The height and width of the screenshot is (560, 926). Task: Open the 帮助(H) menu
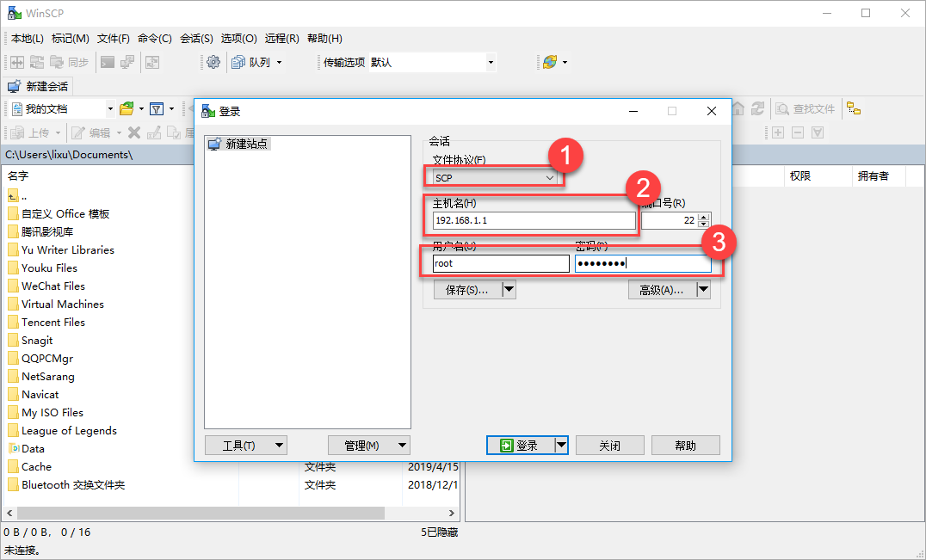pyautogui.click(x=324, y=39)
